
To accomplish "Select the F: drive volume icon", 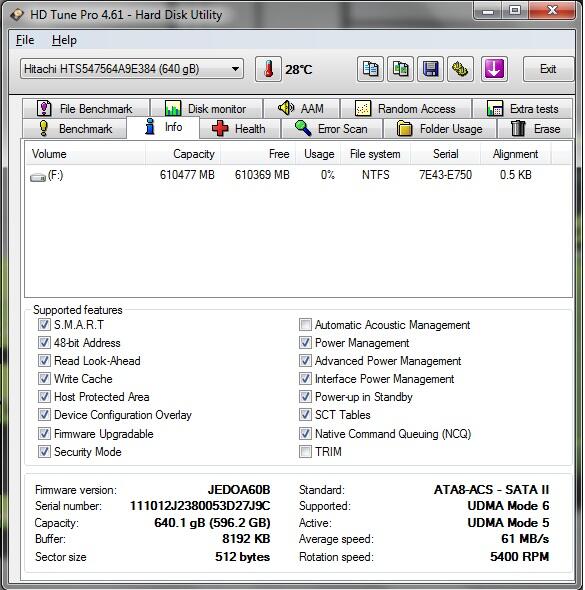I will tap(38, 176).
